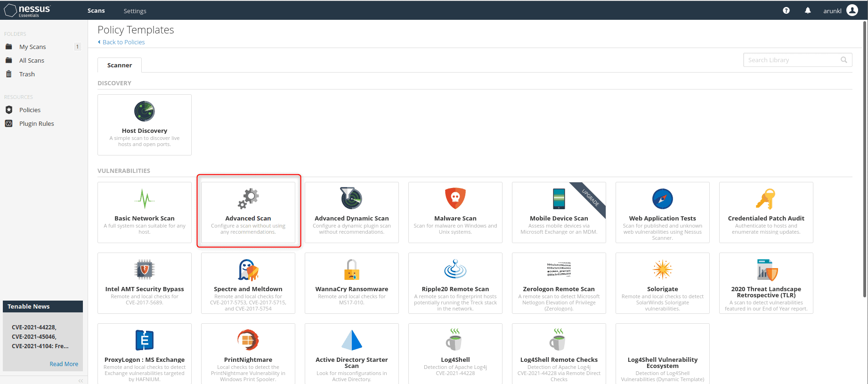Choose the Credentialed Patch Audit key icon
The image size is (868, 384).
point(766,199)
